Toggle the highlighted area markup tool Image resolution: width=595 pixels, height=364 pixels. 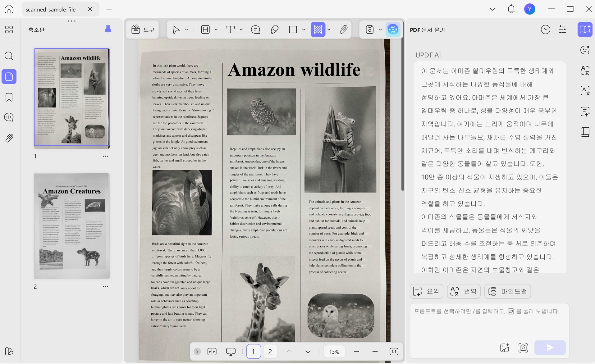(318, 30)
